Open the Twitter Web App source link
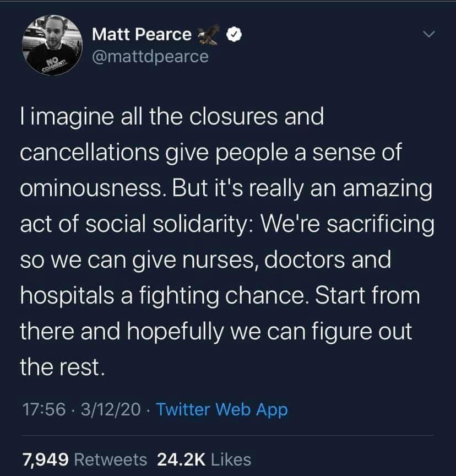 coord(221,410)
